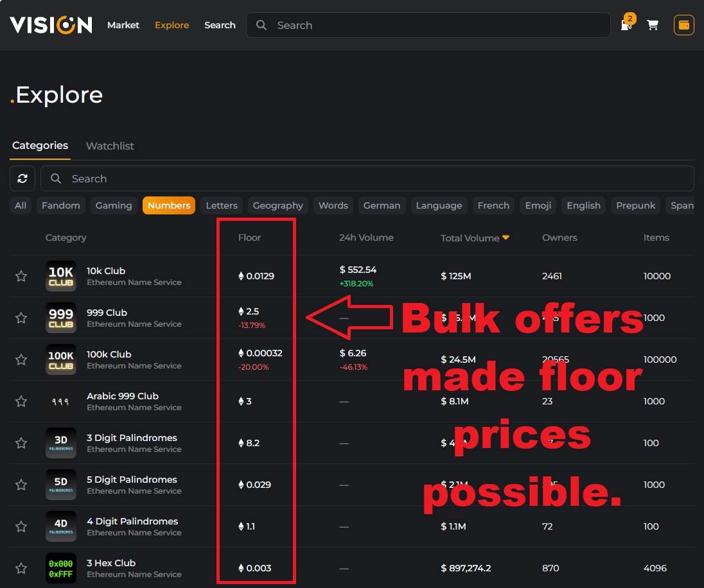Star the Arabic 999 Club category

[21, 401]
